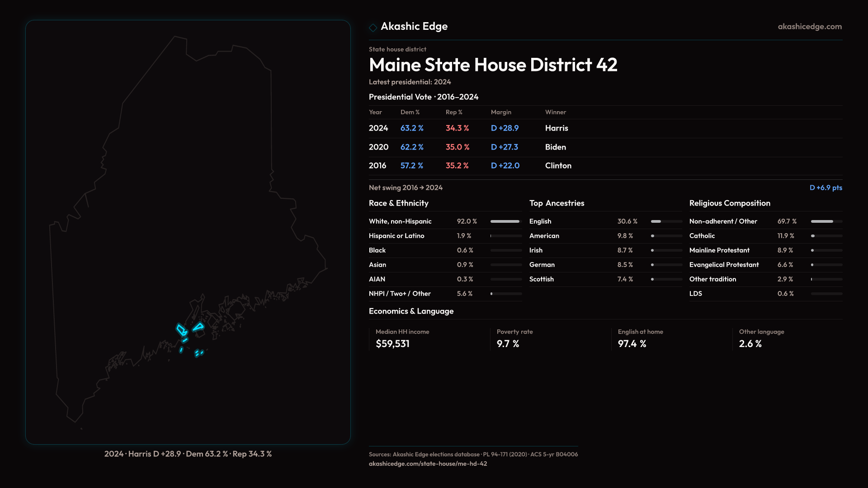The height and width of the screenshot is (488, 868).
Task: Click the Akashic Edge diamond logo icon
Action: [x=373, y=28]
